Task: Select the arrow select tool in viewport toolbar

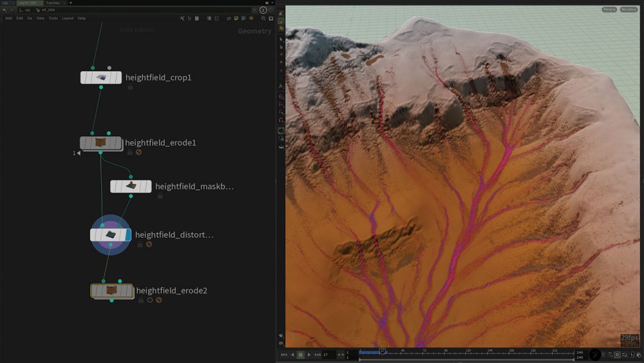Action: [281, 39]
